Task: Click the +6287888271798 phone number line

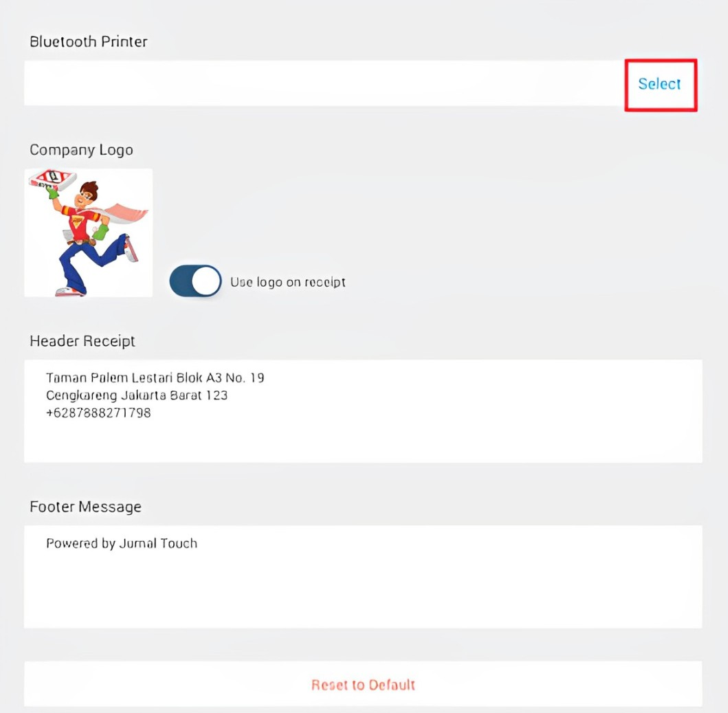Action: pyautogui.click(x=98, y=413)
